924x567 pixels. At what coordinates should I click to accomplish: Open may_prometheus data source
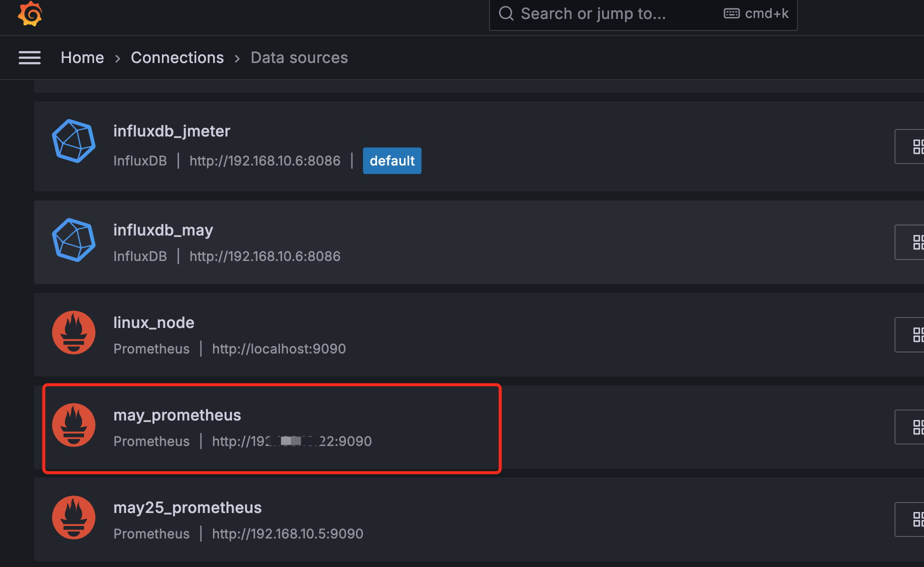coord(177,415)
